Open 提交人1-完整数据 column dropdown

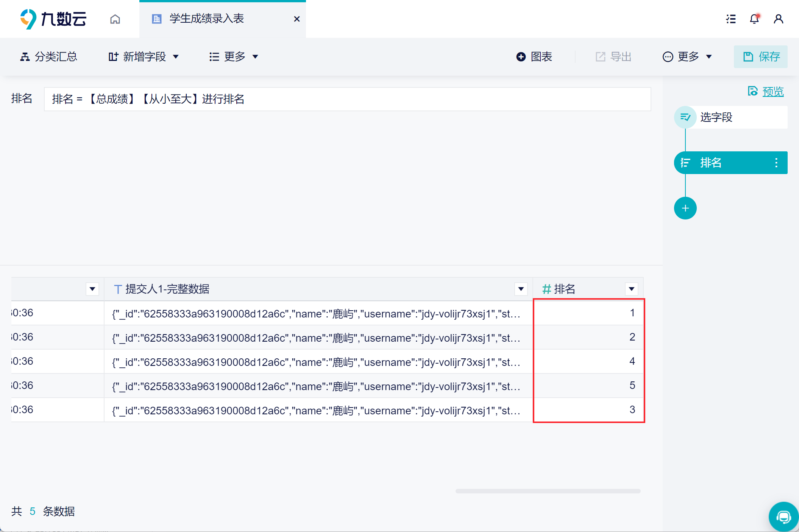coord(521,289)
